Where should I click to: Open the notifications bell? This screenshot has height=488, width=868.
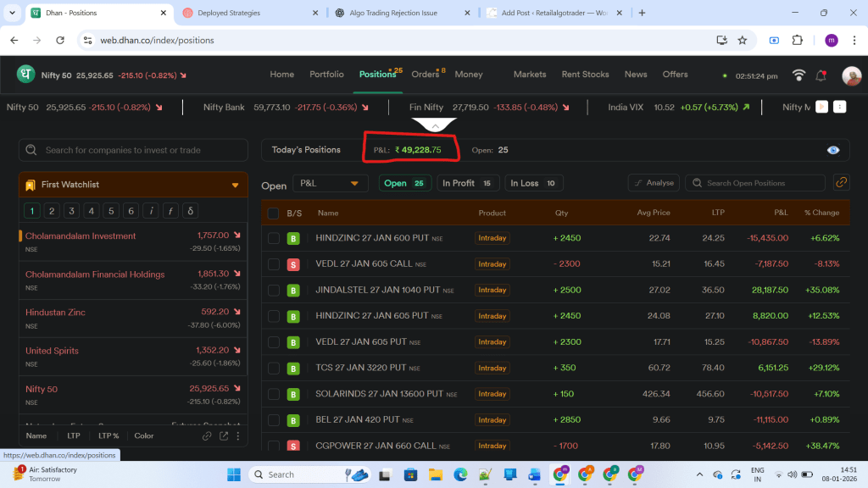tap(821, 75)
